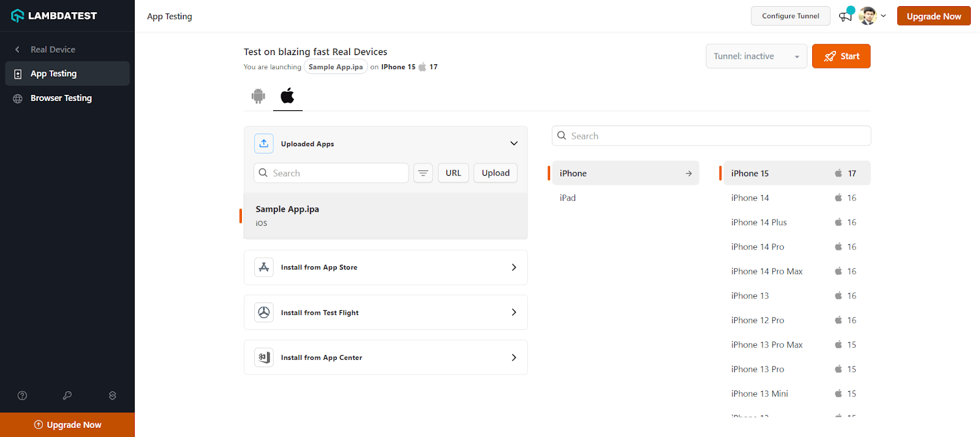Go back via Real Device arrow

(17, 50)
